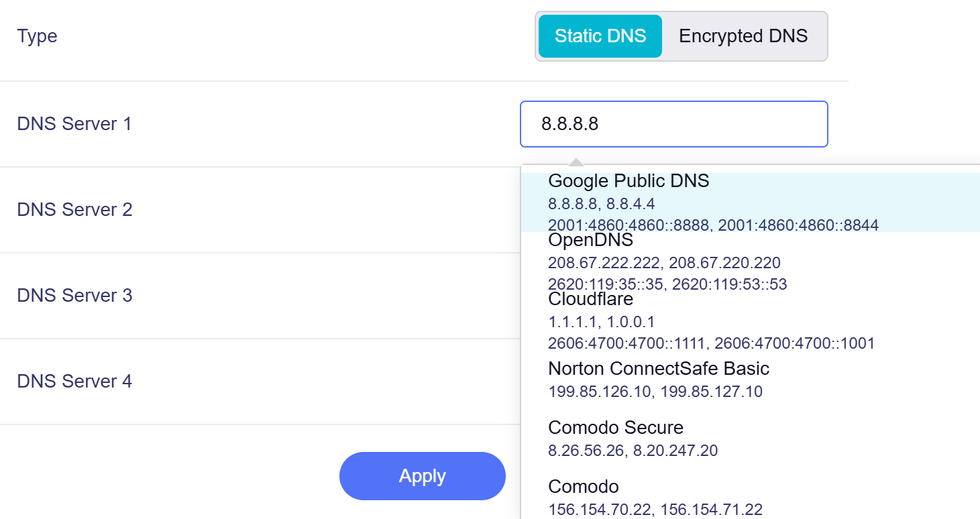The image size is (980, 519).
Task: Click the DNS Server 3 label
Action: tap(74, 296)
